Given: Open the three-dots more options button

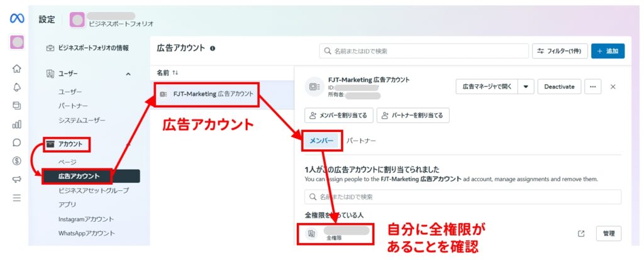Looking at the screenshot, I should coord(592,87).
